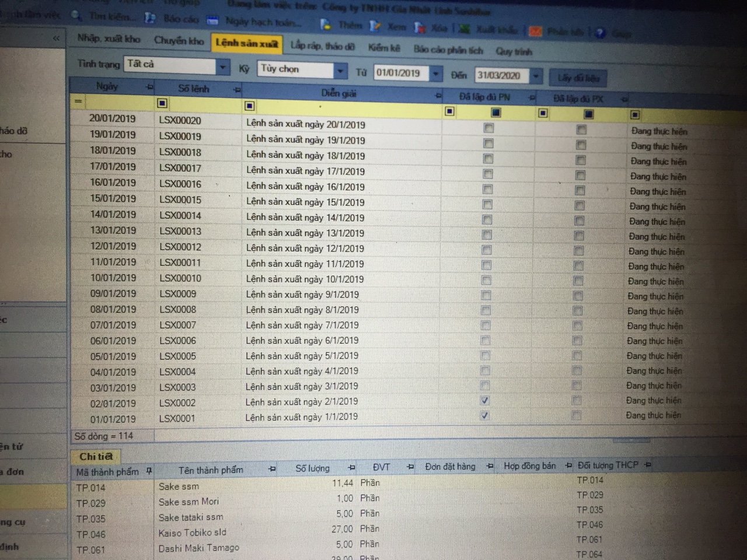Click the pin icon in Hợp đồng bán header
747x560 pixels.
pos(568,466)
